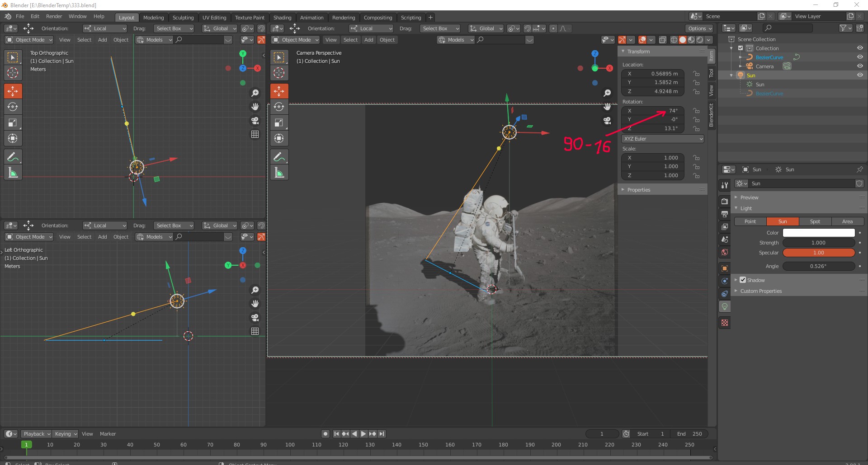868x465 pixels.
Task: Open Keying popover in timeline
Action: pos(66,434)
